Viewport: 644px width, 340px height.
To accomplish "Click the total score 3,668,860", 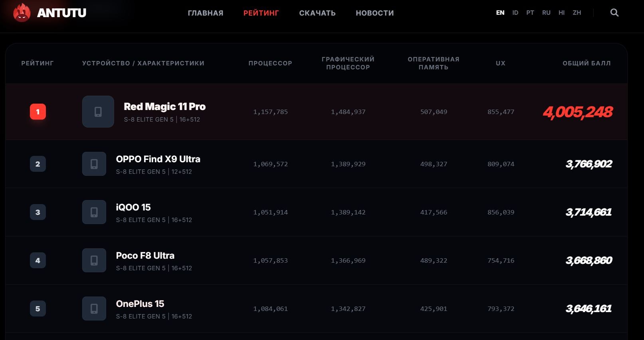I will (589, 260).
